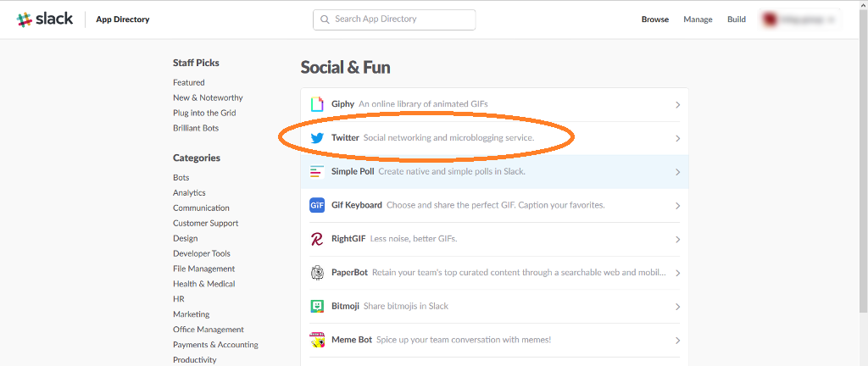
Task: Open the Build menu in header
Action: (x=737, y=19)
